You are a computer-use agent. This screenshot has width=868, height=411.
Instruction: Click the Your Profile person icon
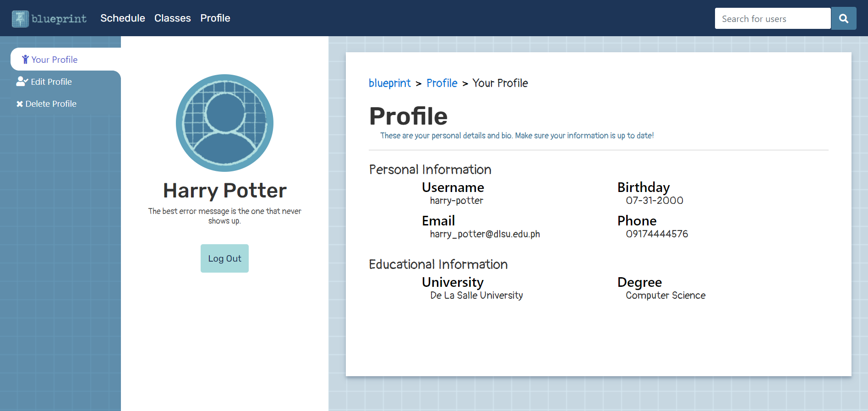pos(25,60)
